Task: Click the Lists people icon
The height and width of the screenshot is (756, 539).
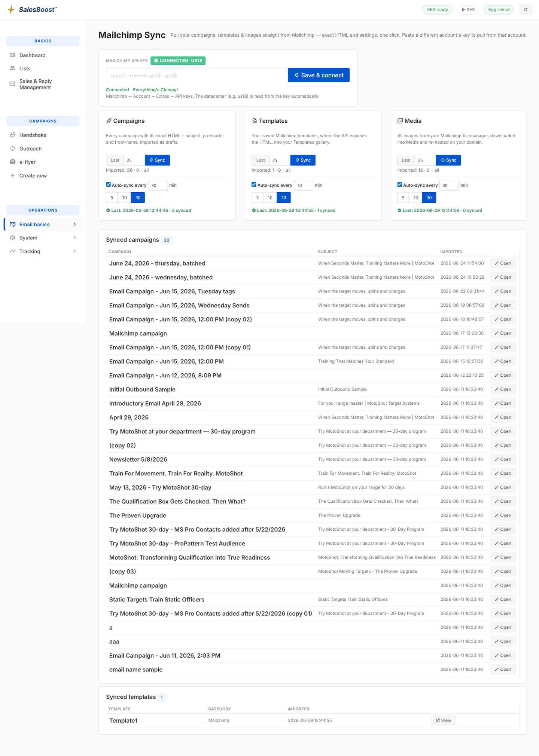Action: click(13, 68)
